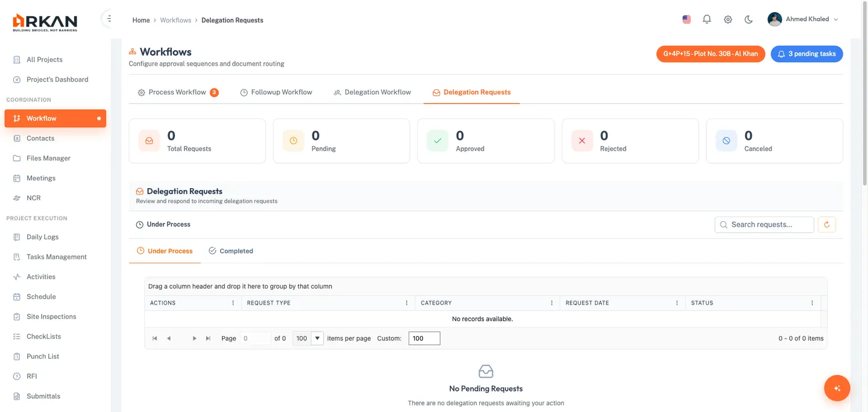Screen dimensions: 868x412
Task: Click the notifications bell icon
Action: click(x=707, y=19)
